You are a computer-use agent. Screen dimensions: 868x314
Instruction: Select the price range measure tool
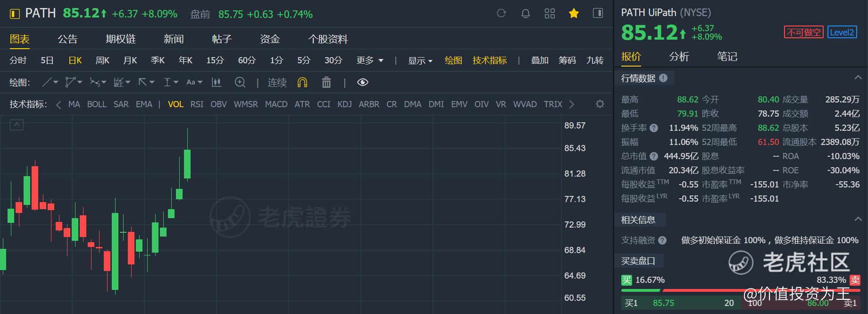167,82
